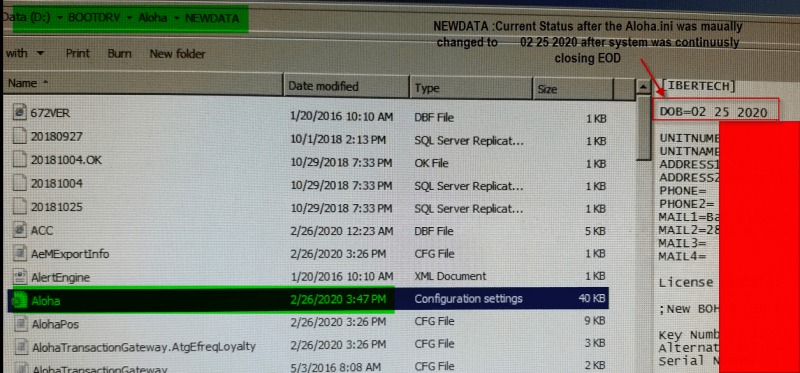Select the AeMExportInfo CFG file icon
The width and height of the screenshot is (800, 373).
[20, 254]
